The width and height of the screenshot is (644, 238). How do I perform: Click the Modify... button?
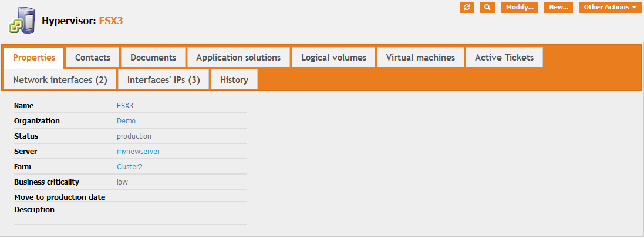pos(520,7)
